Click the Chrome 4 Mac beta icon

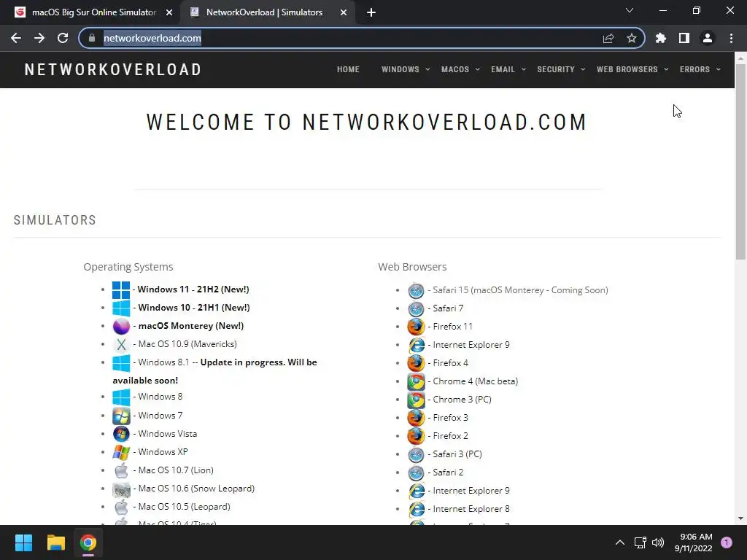pyautogui.click(x=416, y=381)
